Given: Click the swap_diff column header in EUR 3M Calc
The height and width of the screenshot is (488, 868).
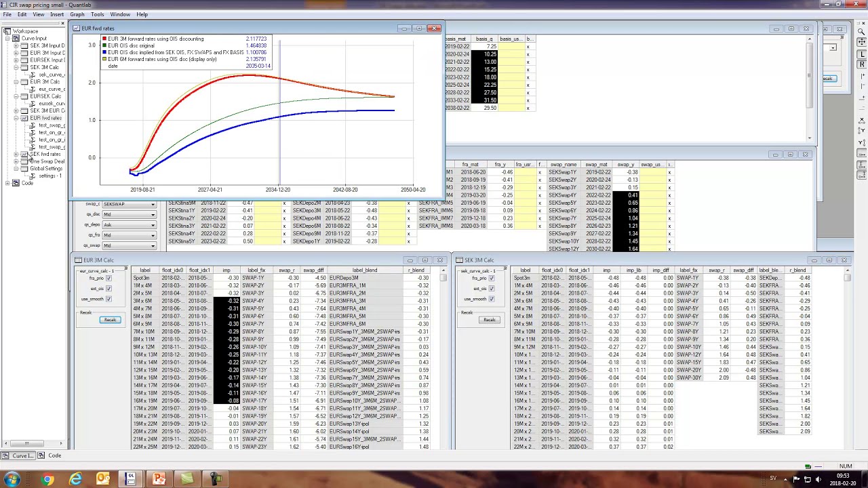Looking at the screenshot, I should pos(314,270).
